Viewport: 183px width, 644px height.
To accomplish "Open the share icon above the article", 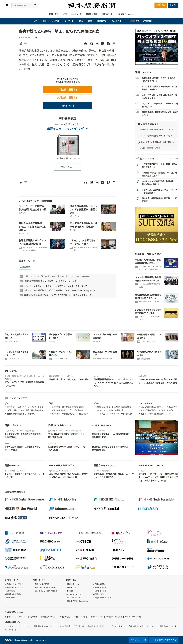I will coord(114,44).
